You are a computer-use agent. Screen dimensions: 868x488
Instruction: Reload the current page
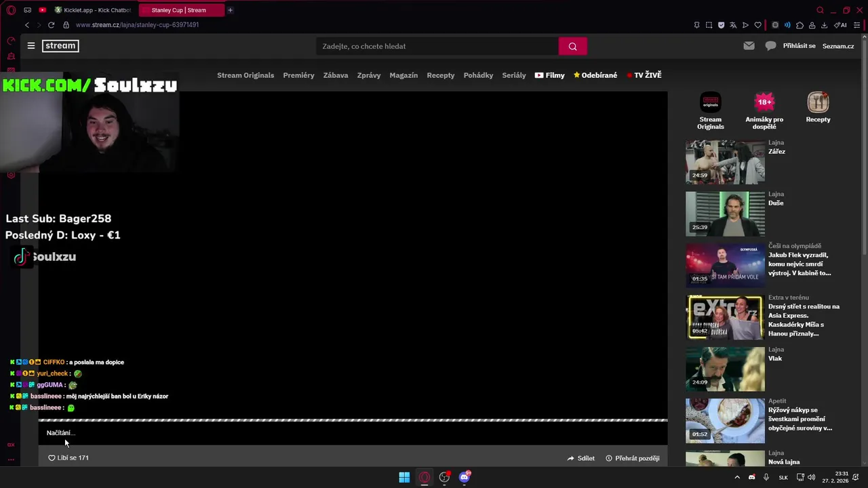coord(51,25)
